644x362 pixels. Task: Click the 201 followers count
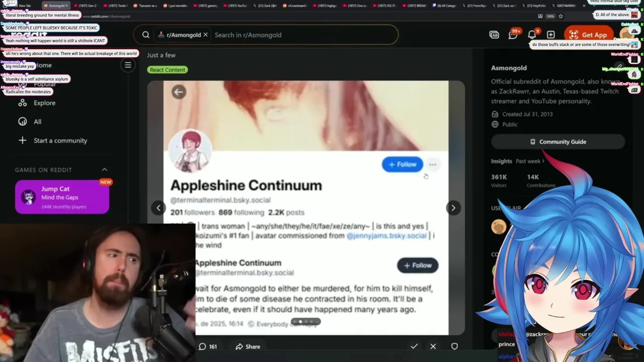pos(192,212)
